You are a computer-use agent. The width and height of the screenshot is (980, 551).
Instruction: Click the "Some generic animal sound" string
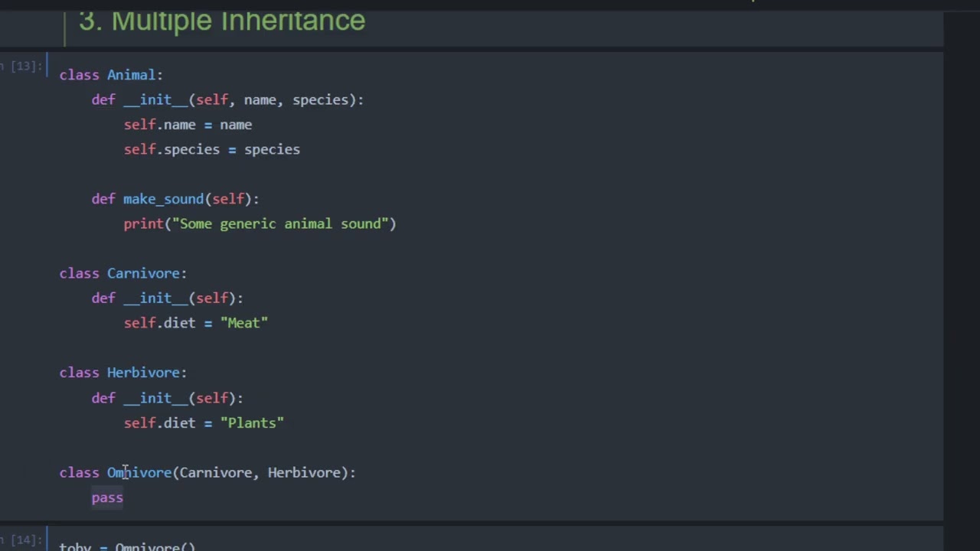283,223
